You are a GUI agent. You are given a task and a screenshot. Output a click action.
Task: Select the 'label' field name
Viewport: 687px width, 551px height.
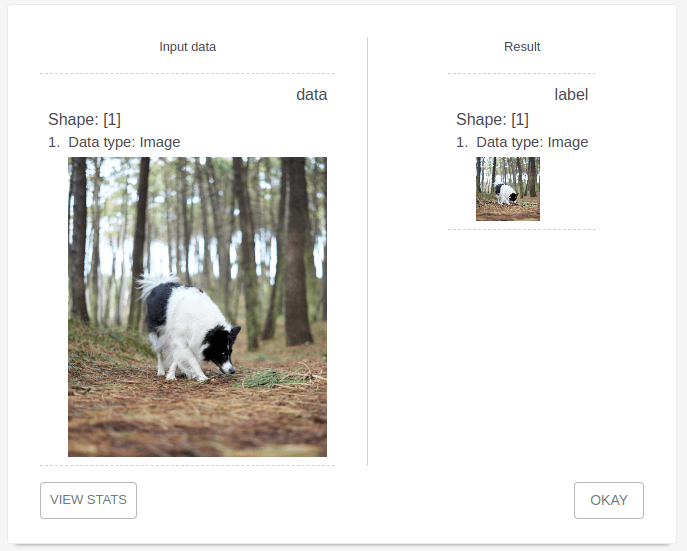pos(571,95)
